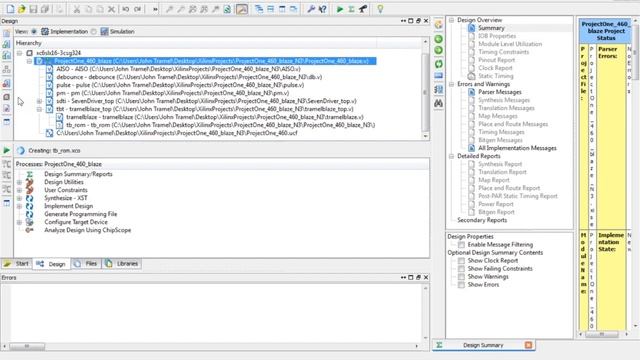Switch to the Start tab
The width and height of the screenshot is (640, 360).
point(16,264)
